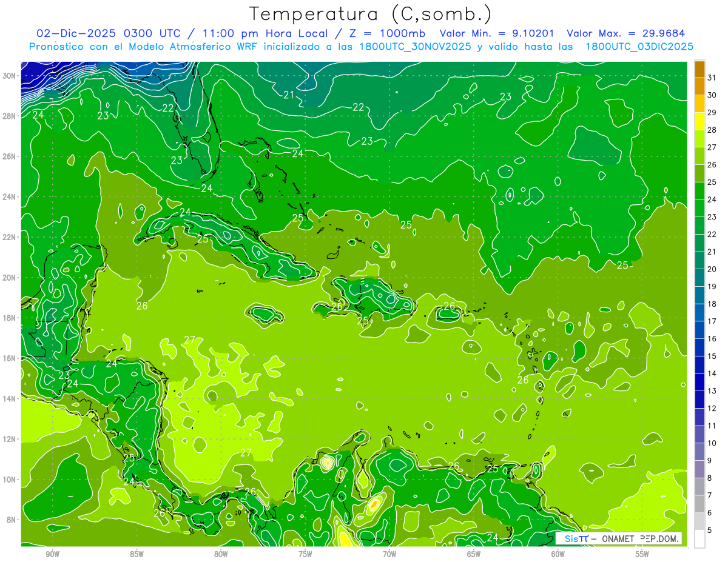Click the 60W longitude axis label
Screen dimensions: 728x562
(558, 554)
